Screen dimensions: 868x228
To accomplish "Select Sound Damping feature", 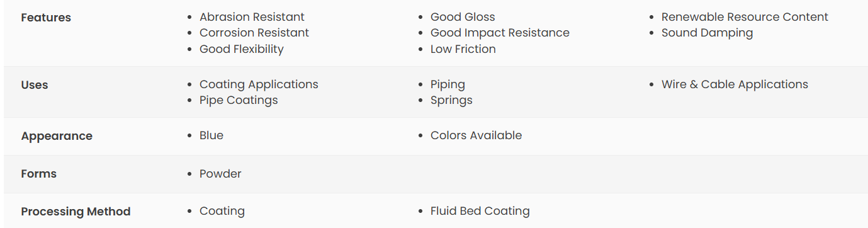I will (x=707, y=33).
